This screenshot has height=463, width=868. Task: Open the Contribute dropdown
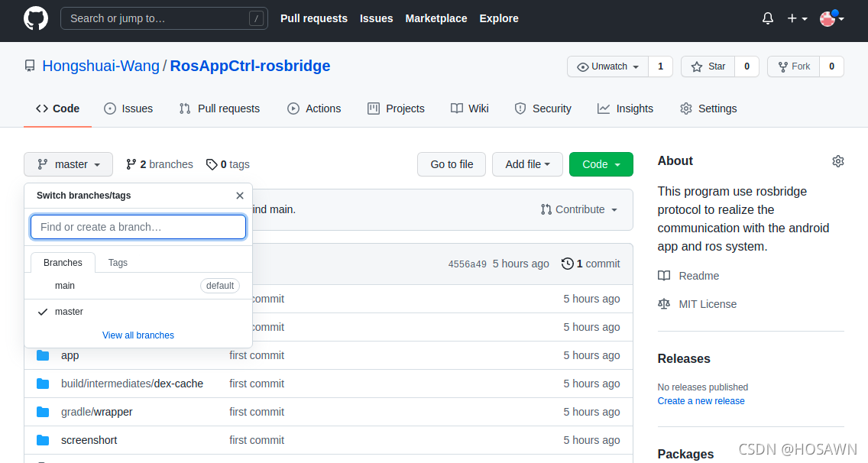579,209
